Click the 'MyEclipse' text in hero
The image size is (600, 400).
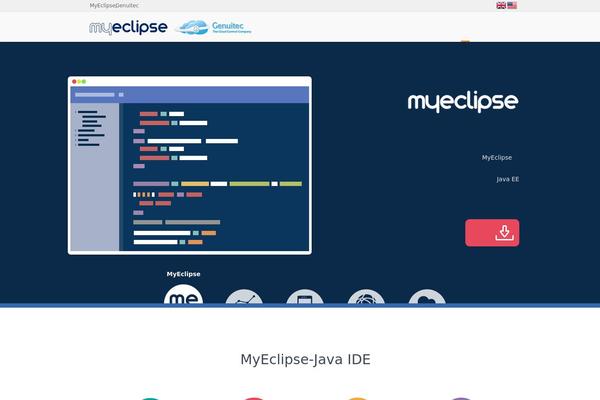click(x=497, y=157)
